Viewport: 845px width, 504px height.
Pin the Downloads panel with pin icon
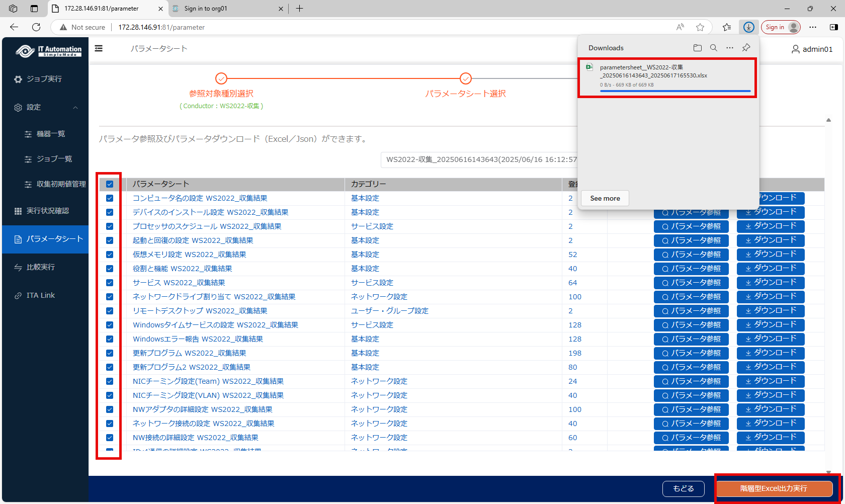pyautogui.click(x=746, y=48)
